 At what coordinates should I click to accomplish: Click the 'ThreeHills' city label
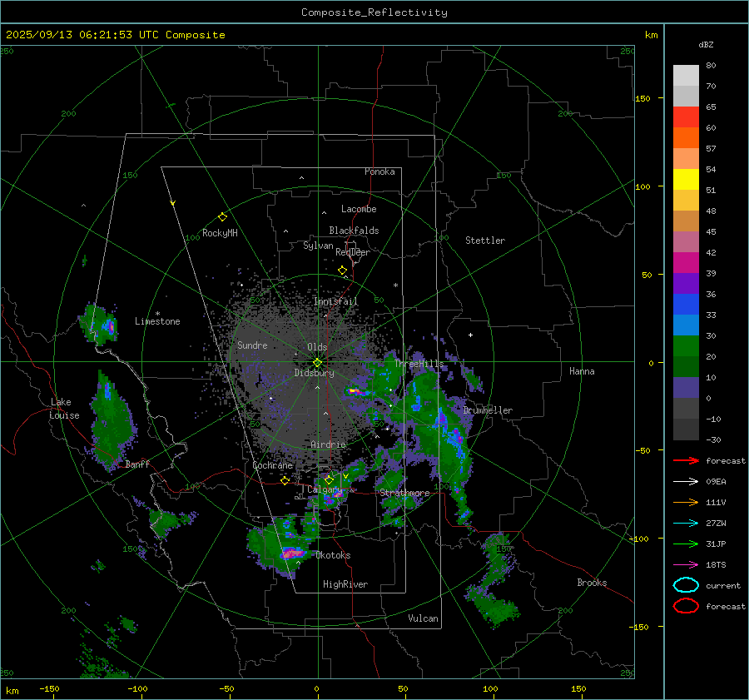coord(419,364)
